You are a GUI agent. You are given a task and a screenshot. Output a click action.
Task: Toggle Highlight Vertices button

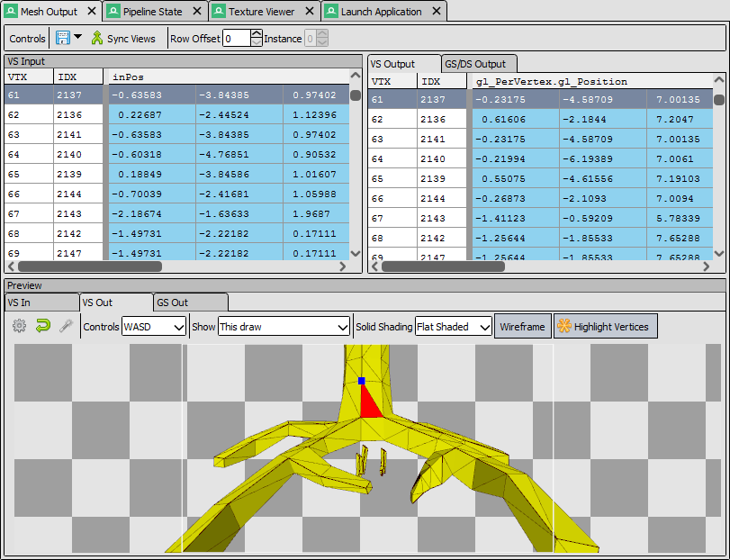click(x=605, y=326)
